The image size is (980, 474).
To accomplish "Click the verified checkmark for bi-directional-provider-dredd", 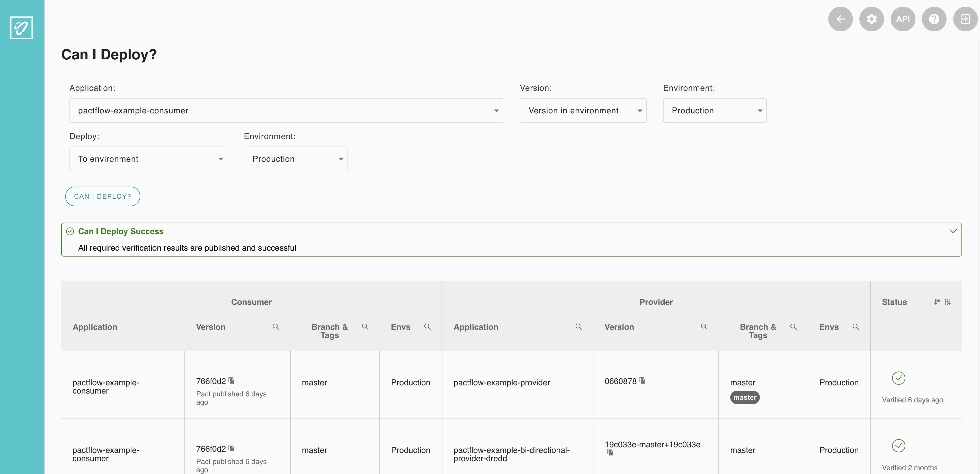I will tap(898, 445).
